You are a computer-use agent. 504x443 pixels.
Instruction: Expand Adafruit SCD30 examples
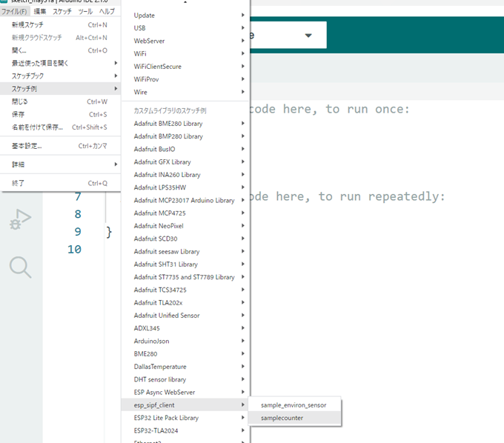click(185, 239)
